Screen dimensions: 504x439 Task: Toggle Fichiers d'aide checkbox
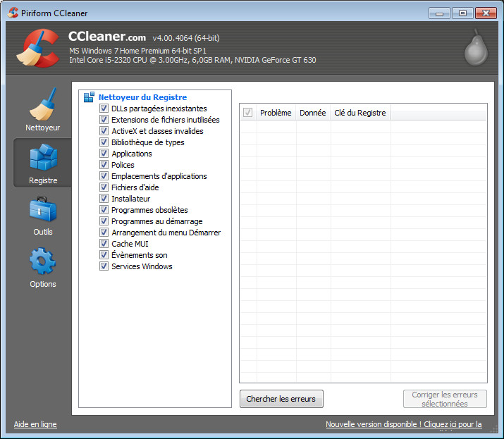[104, 187]
